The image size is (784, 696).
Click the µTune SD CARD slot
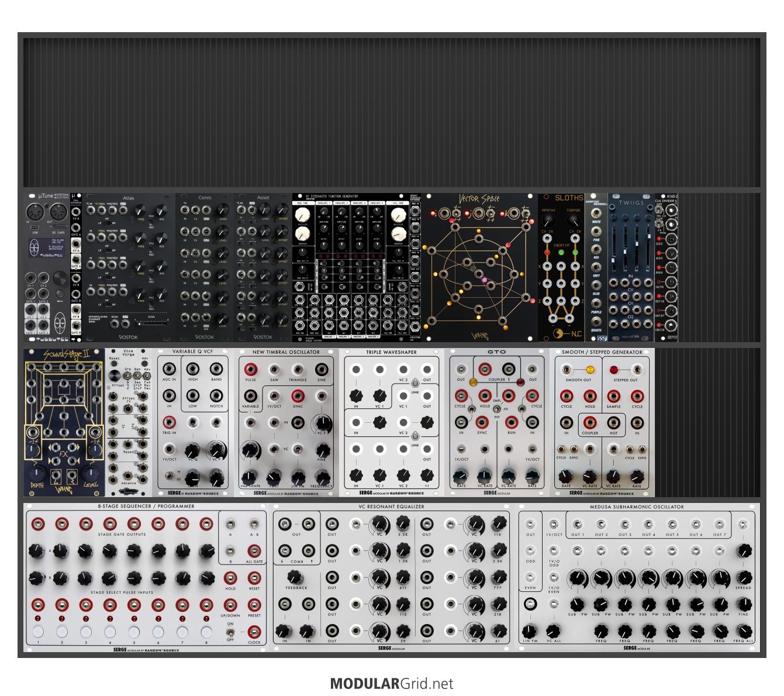point(60,228)
